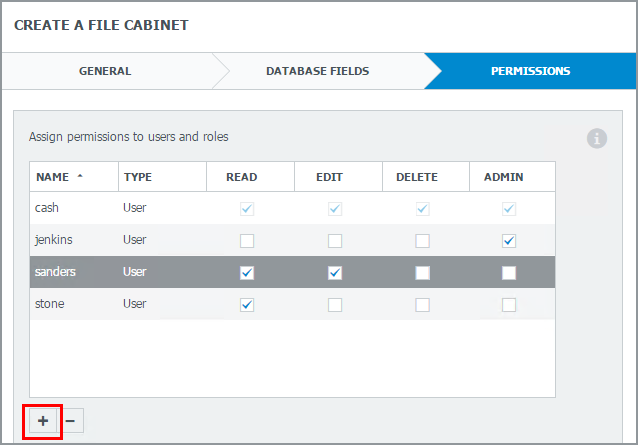Click the Read column header
Screen dimensions: 638x445
pyautogui.click(x=242, y=177)
